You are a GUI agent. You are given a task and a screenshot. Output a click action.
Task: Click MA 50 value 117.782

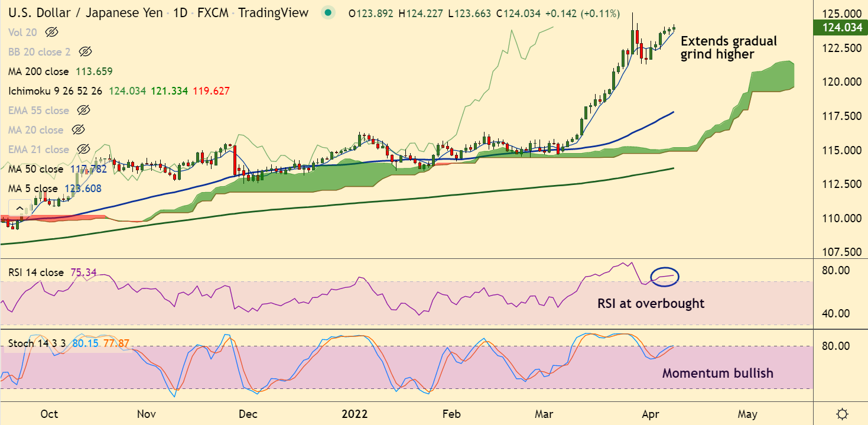[x=89, y=169]
